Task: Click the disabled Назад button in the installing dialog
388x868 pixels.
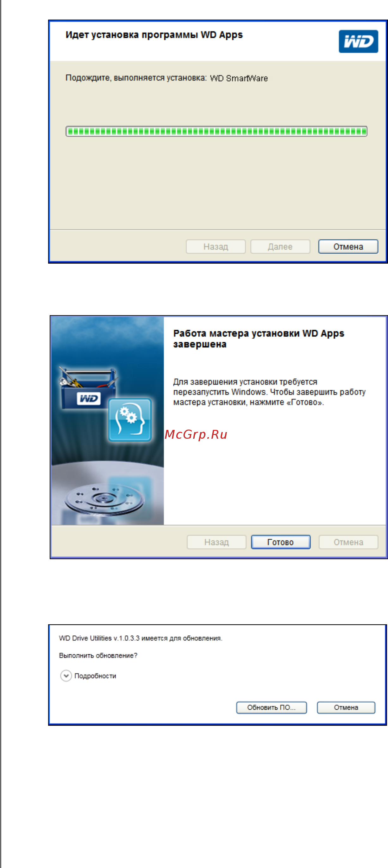Action: click(216, 247)
